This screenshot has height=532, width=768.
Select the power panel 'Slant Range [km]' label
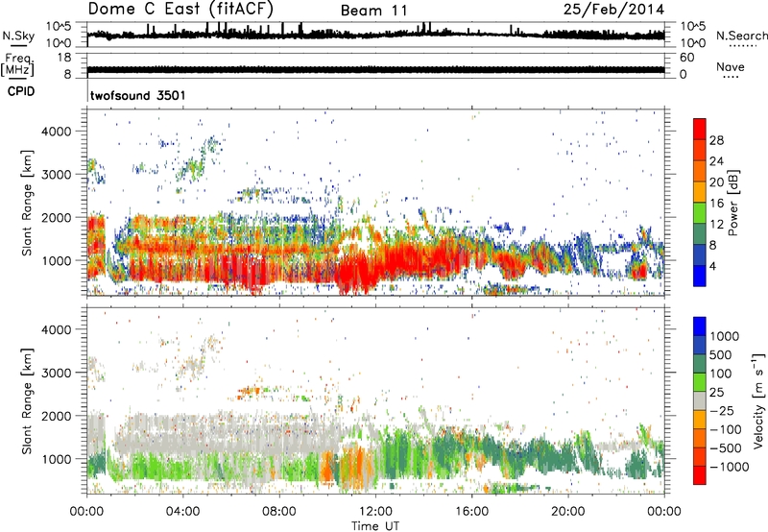pos(27,203)
